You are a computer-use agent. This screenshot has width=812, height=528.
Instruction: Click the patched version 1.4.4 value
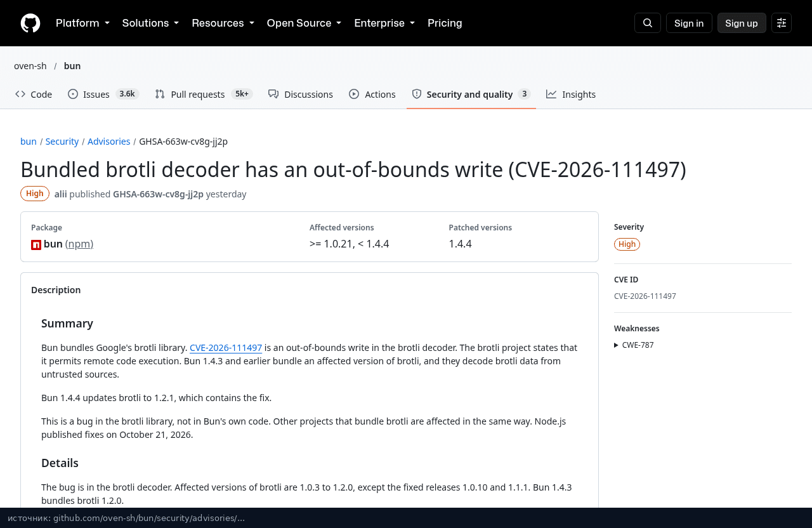461,244
